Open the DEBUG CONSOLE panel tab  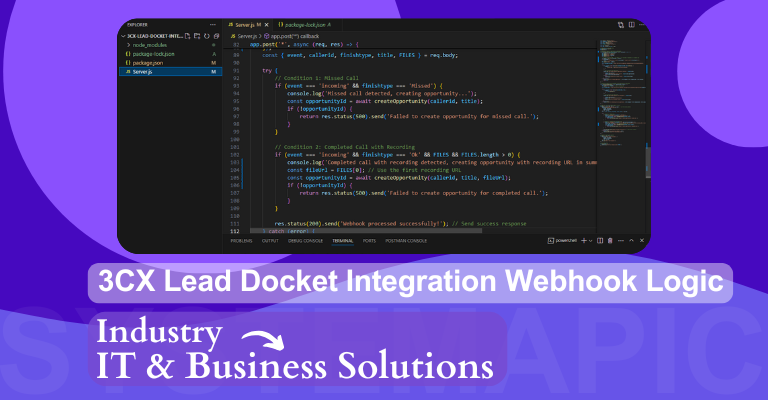coord(305,241)
